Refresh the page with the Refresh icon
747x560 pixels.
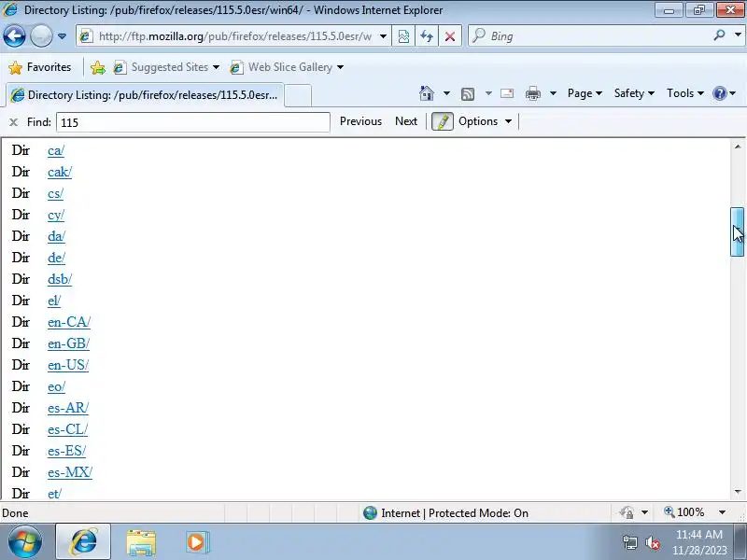click(x=427, y=36)
